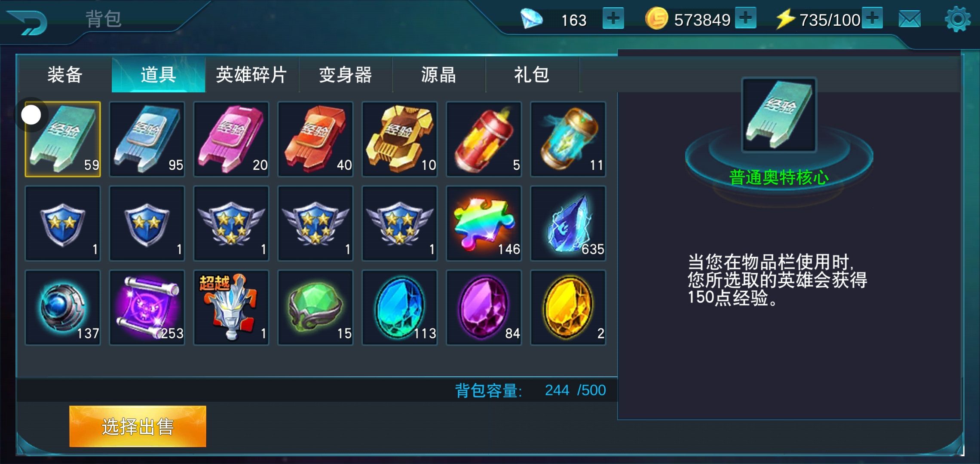Image resolution: width=980 pixels, height=464 pixels.
Task: Add more energy with plus button
Action: 872,18
